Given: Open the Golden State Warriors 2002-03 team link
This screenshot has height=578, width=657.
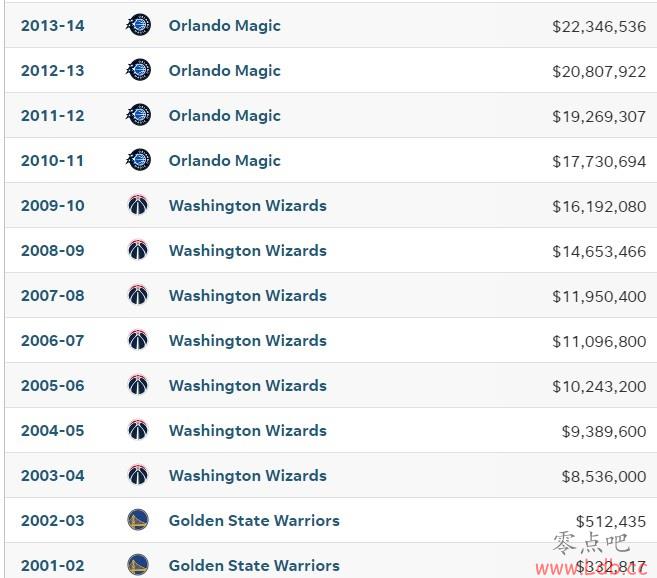Looking at the screenshot, I should tap(254, 520).
